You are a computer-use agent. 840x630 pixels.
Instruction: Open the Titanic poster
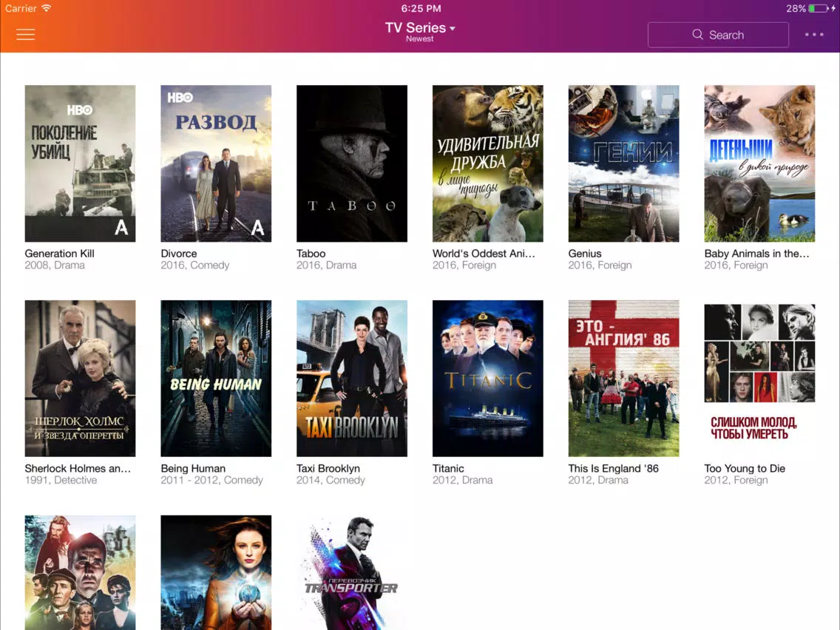tap(487, 378)
